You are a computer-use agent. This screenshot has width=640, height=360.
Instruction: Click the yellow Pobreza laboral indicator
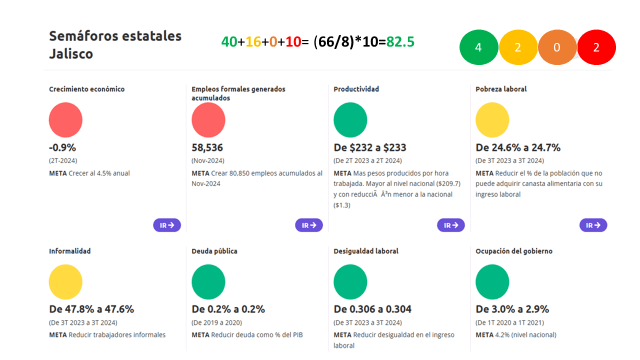492,120
